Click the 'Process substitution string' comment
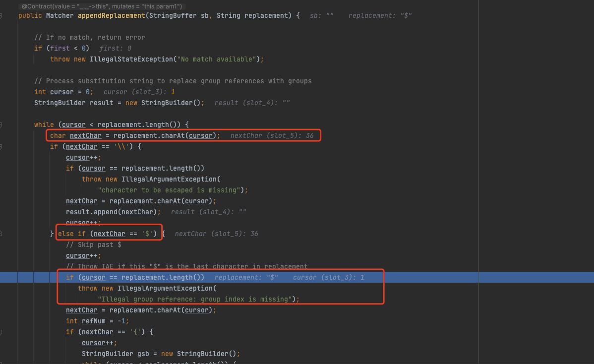This screenshot has width=594, height=364. pos(173,81)
